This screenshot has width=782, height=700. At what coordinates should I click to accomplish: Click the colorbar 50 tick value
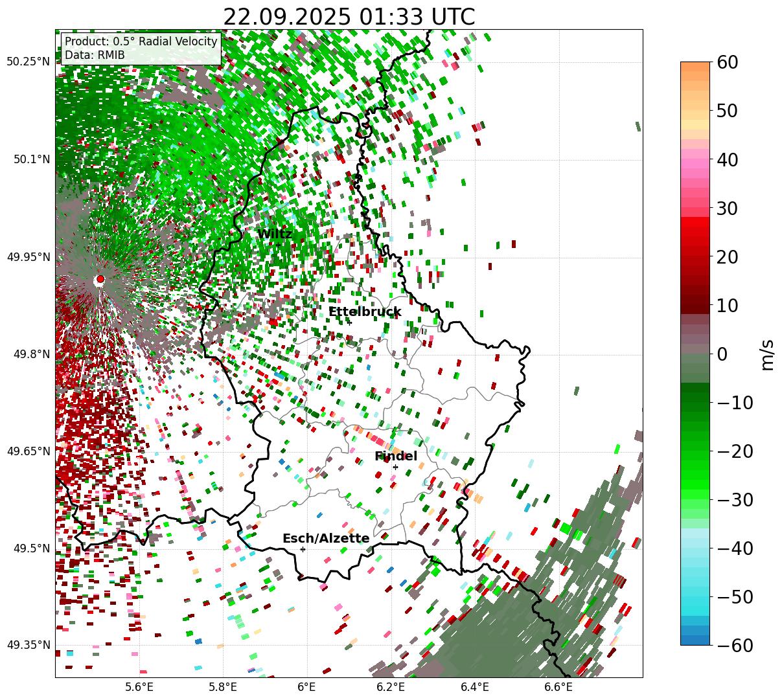click(x=727, y=111)
